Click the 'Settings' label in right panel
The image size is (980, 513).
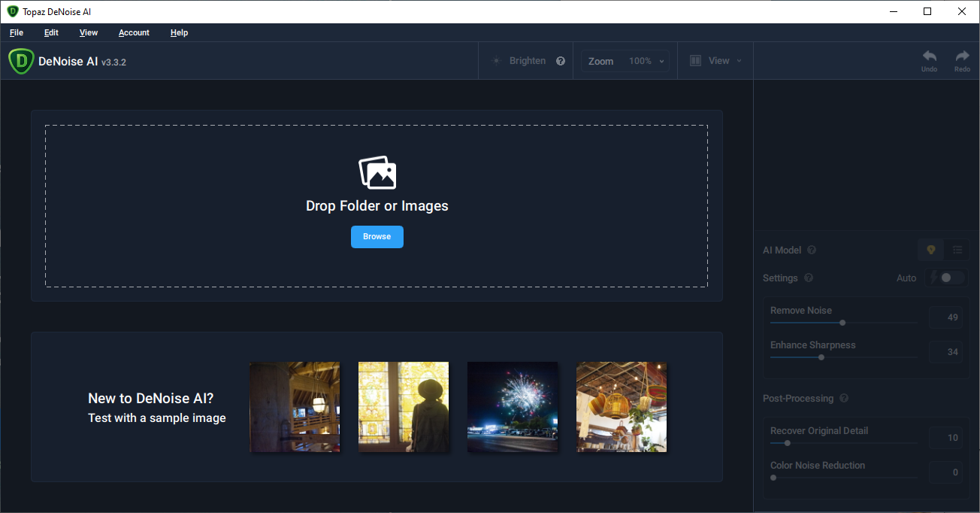[x=780, y=278]
